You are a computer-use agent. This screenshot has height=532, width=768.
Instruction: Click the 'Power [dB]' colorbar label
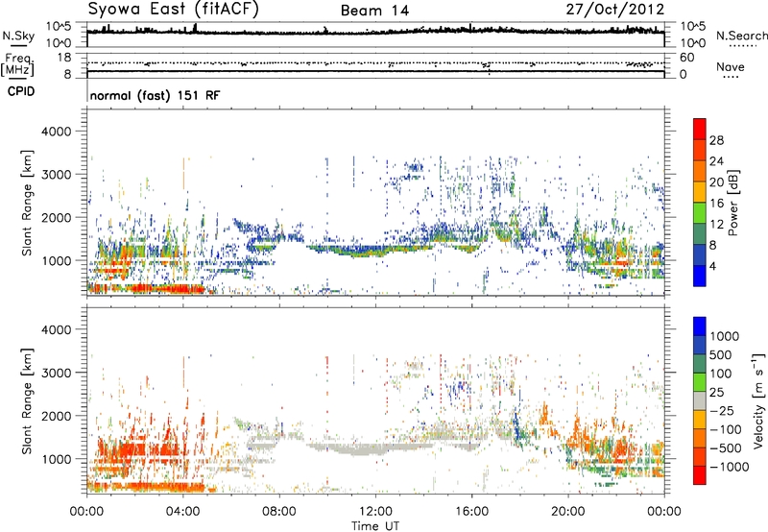tap(732, 203)
